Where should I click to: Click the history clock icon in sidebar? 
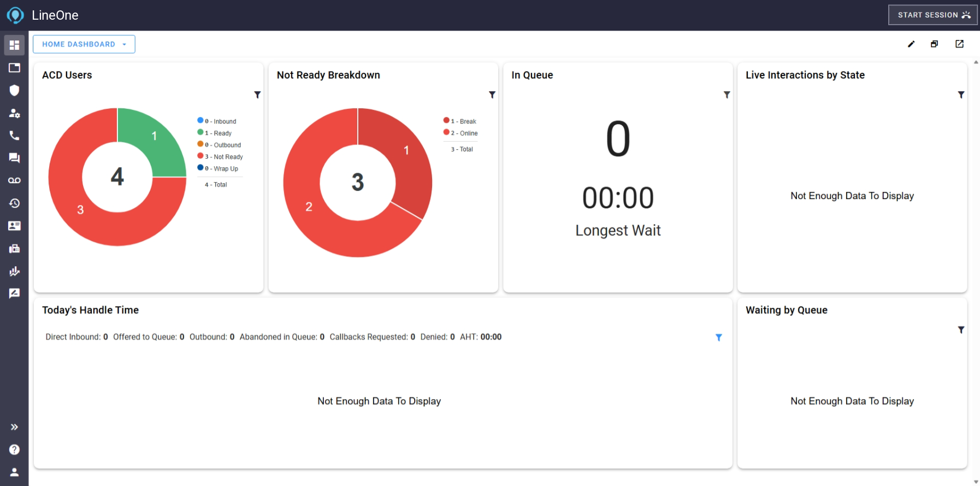(x=14, y=203)
